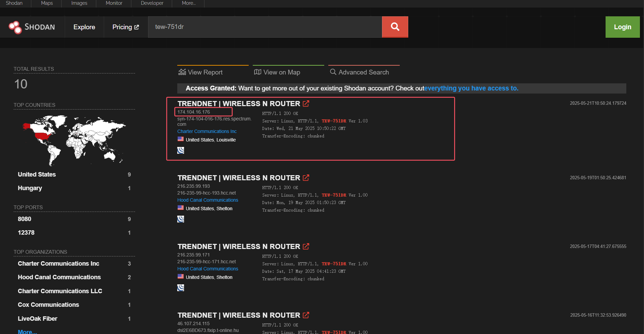Click timestamp 2025-05-21T10:50:24.179724
The image size is (644, 334).
(598, 103)
